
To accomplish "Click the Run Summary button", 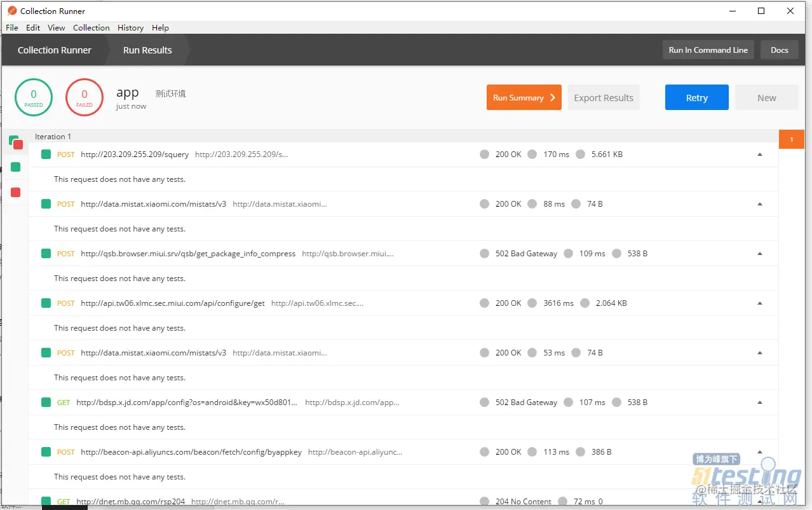I will coord(524,97).
